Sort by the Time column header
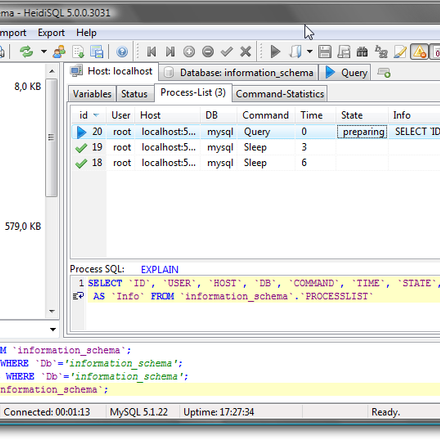440x440 pixels. click(x=315, y=115)
